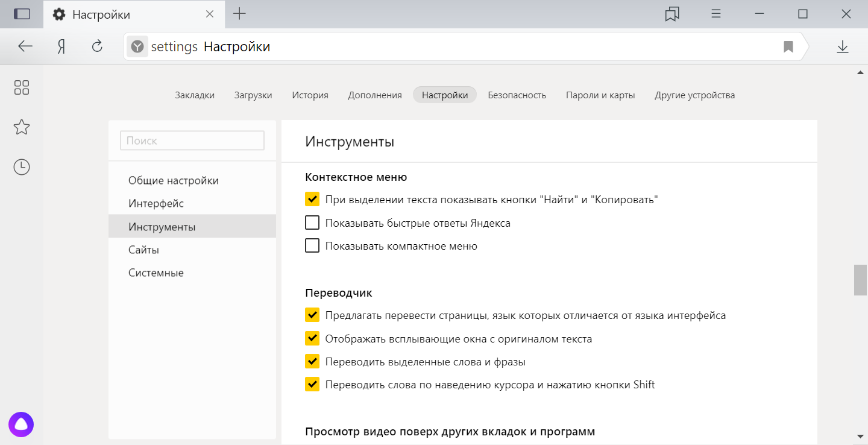Open the browser hamburger menu

click(716, 14)
